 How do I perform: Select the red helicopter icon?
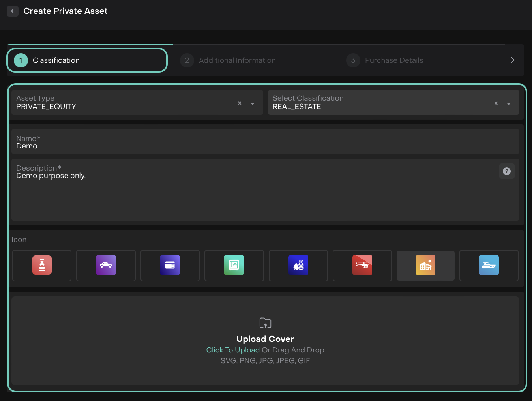[x=362, y=265]
